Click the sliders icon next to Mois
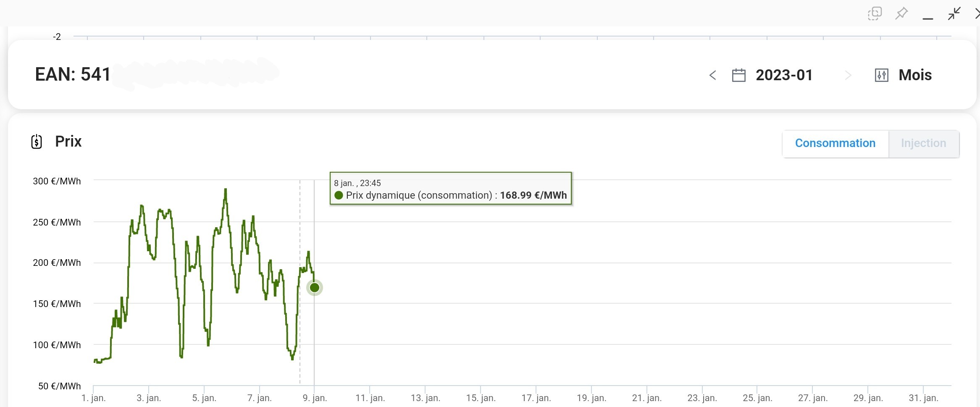The width and height of the screenshot is (980, 407). click(x=881, y=75)
